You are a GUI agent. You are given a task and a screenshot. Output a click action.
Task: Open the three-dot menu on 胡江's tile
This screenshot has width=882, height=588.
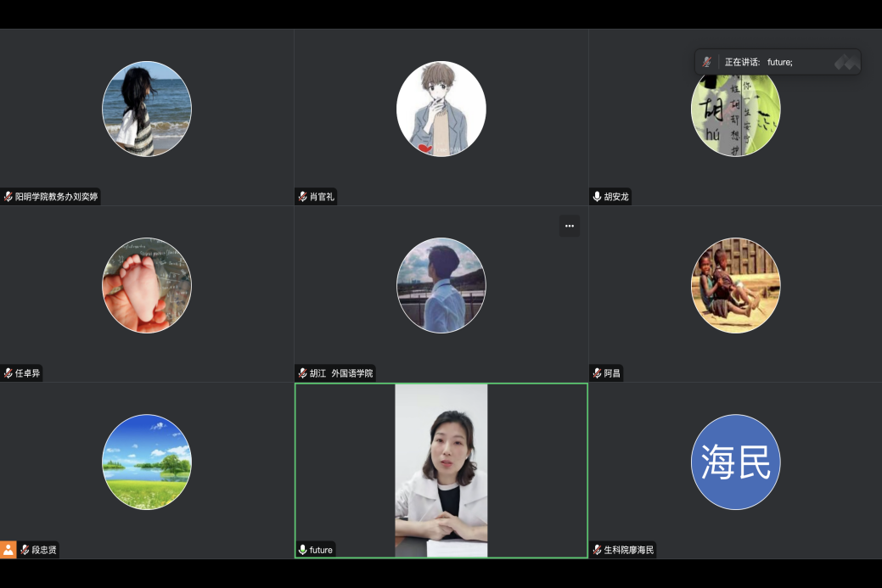(x=569, y=226)
